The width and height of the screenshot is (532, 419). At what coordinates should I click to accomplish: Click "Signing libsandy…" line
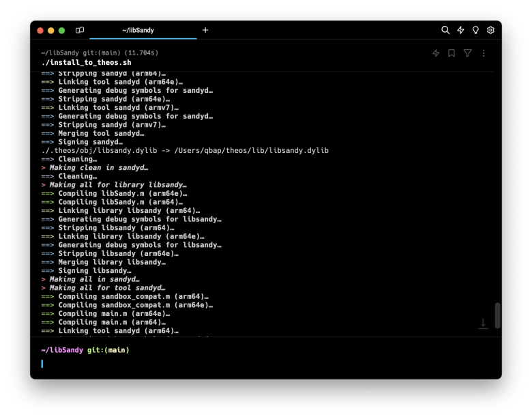click(86, 271)
